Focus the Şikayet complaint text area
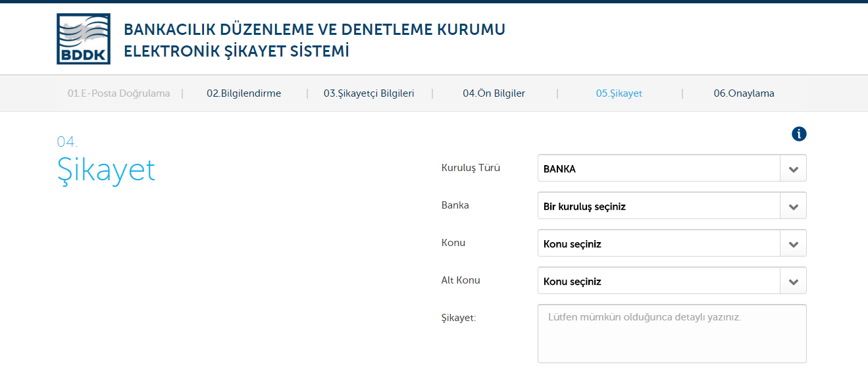 tap(672, 334)
